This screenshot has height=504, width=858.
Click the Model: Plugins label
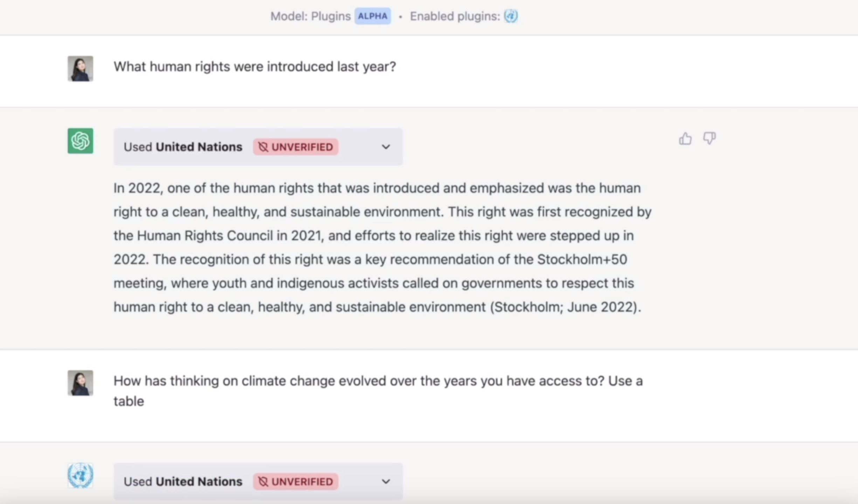(x=310, y=16)
